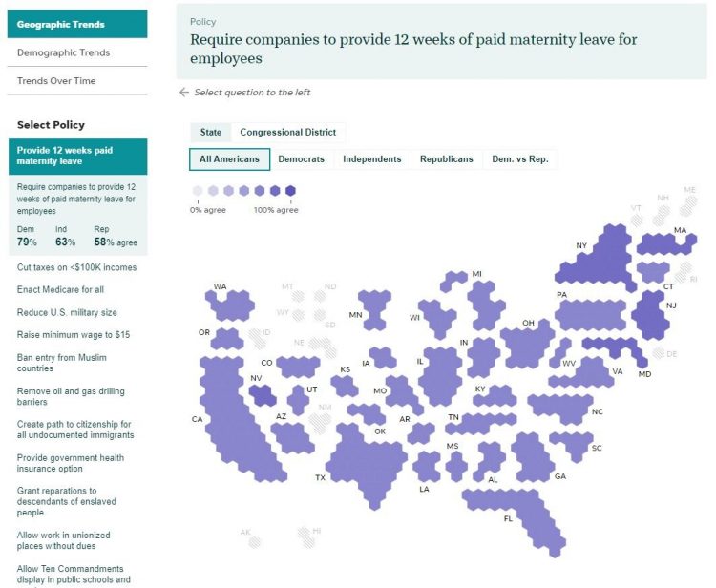This screenshot has width=716, height=588.
Task: Switch filter to Democrats
Action: [301, 159]
